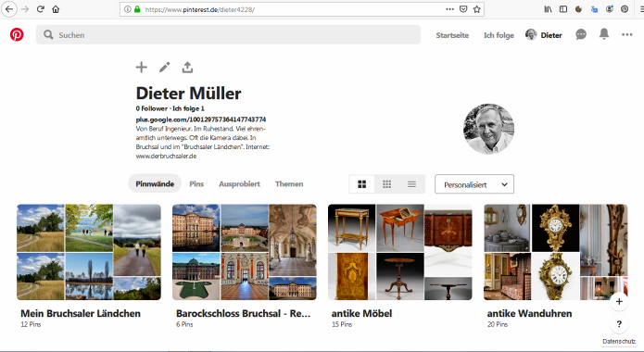Click the Pinterest browser extension icon
This screenshot has height=352, width=644.
coord(625,9)
